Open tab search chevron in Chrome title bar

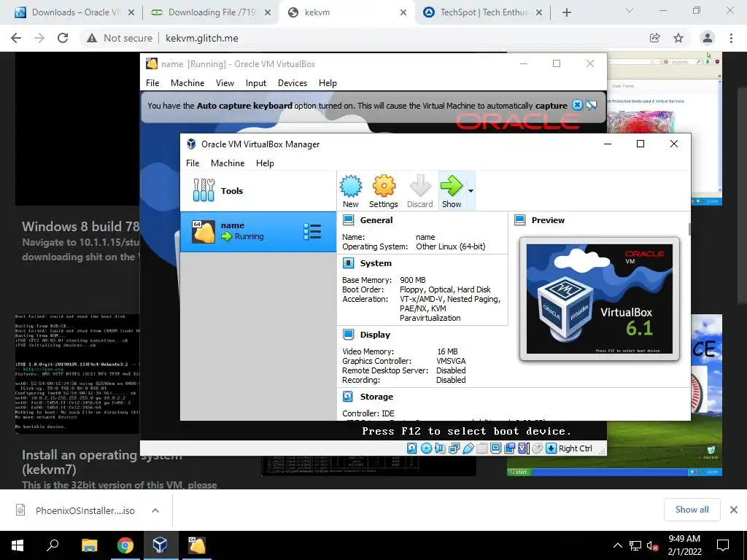(x=630, y=10)
